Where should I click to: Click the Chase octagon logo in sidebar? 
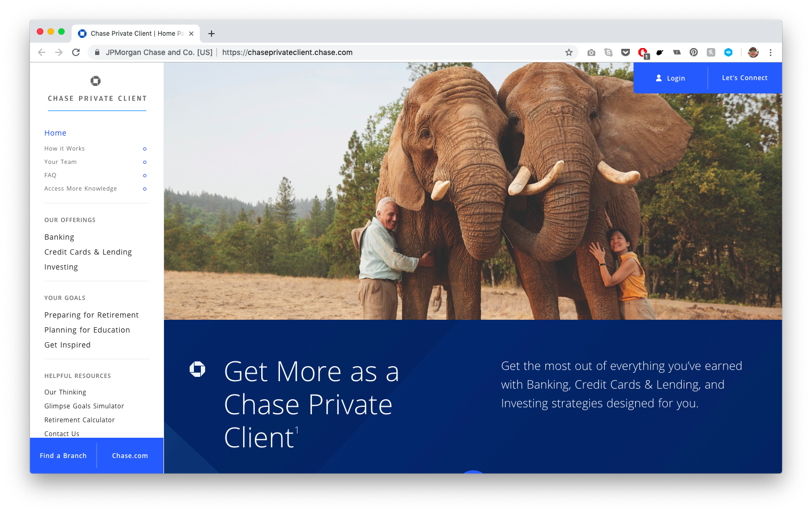tap(96, 81)
